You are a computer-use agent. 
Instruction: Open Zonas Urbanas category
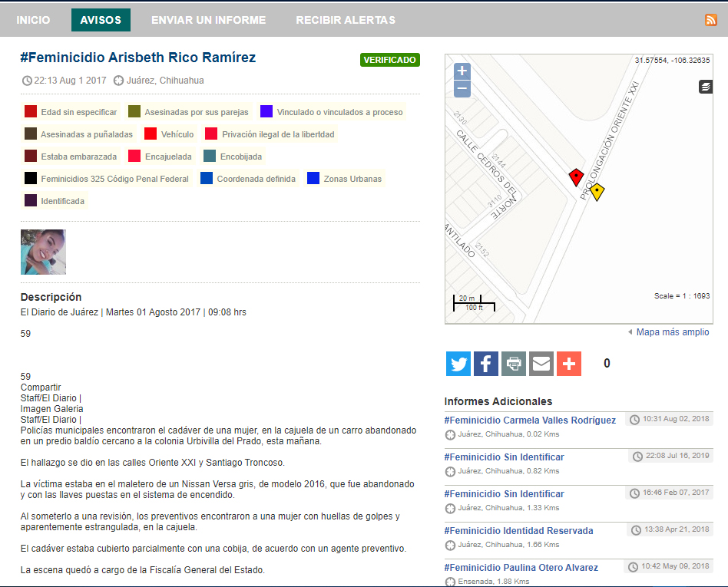[x=345, y=179]
